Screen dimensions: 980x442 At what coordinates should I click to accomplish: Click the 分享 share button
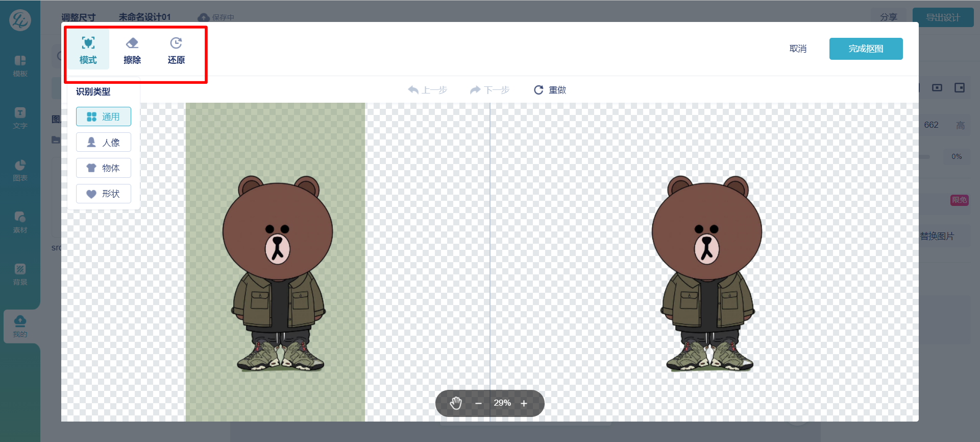click(888, 17)
